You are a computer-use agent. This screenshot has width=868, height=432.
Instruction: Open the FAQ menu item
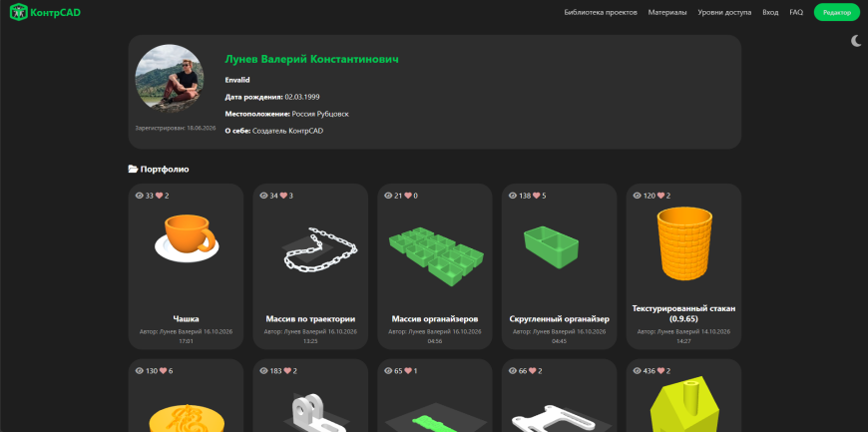coord(796,12)
